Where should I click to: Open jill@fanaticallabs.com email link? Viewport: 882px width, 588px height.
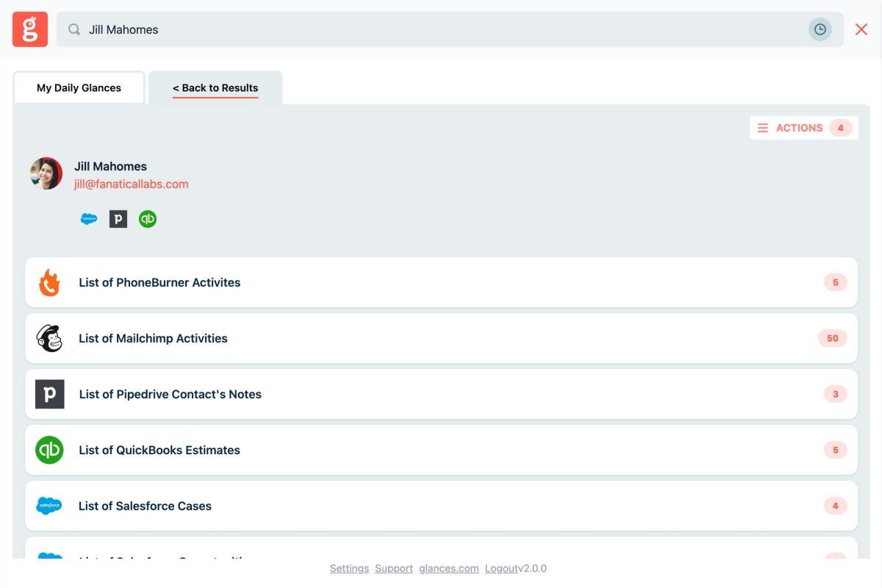[x=132, y=184]
